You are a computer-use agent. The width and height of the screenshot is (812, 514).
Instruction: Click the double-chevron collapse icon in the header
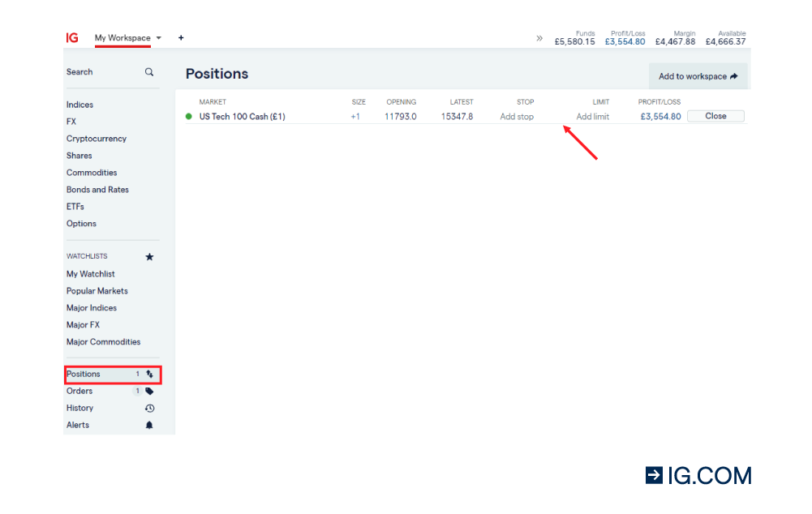(539, 37)
